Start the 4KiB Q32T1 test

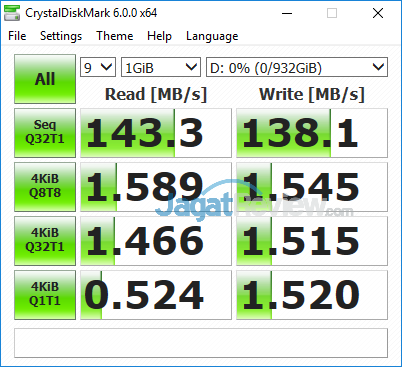point(45,241)
